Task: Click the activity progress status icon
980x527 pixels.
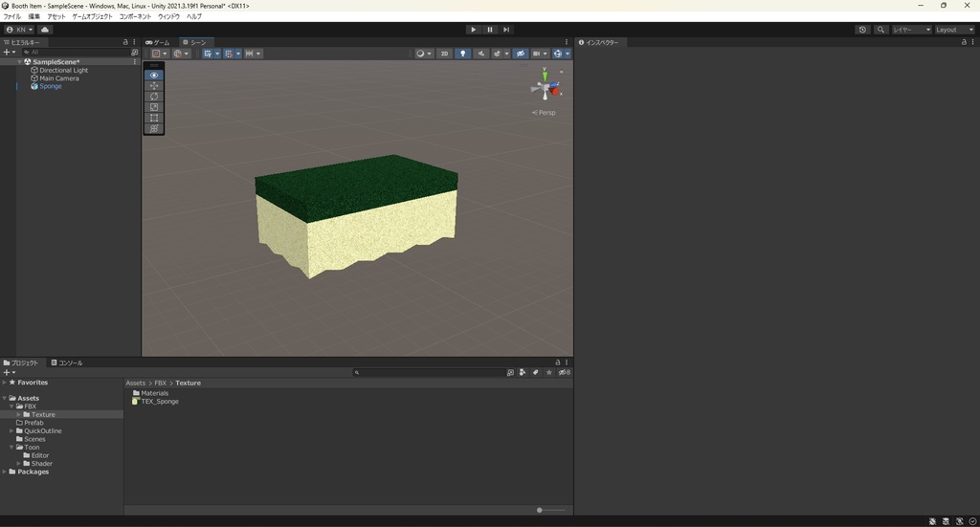Action: [972, 521]
